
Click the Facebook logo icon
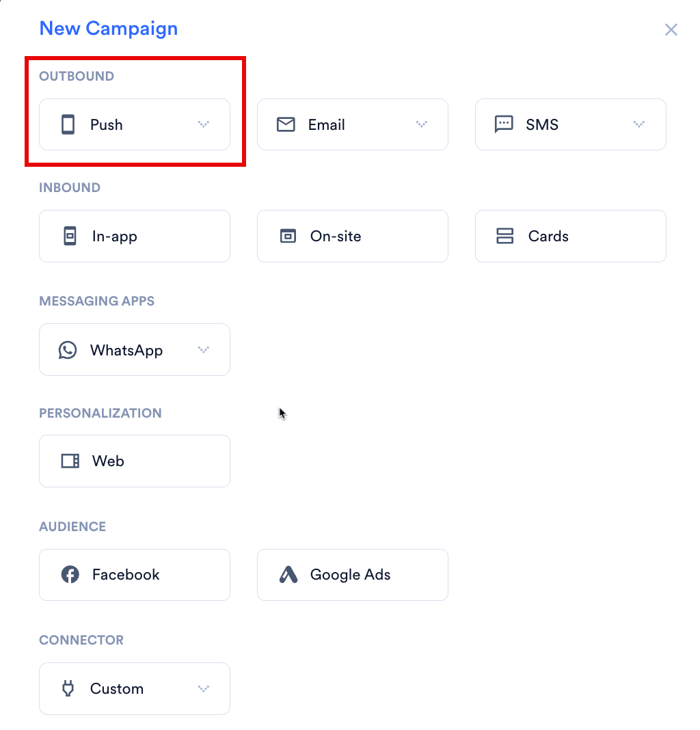(x=70, y=575)
